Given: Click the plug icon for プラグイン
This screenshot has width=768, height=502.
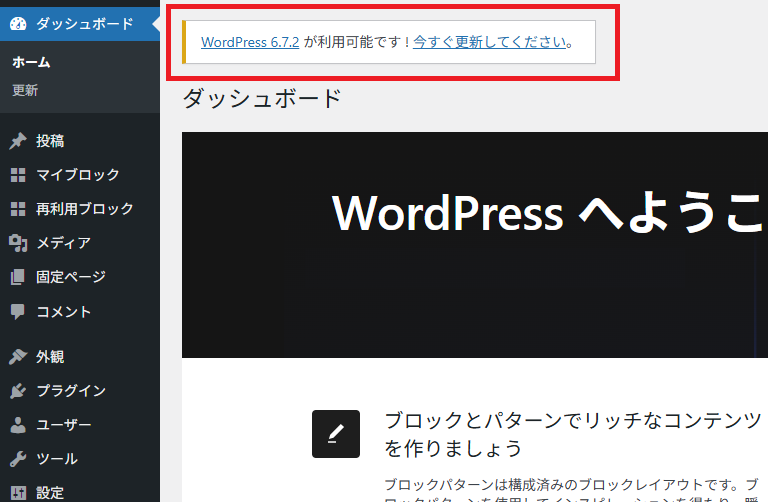Looking at the screenshot, I should pyautogui.click(x=17, y=391).
